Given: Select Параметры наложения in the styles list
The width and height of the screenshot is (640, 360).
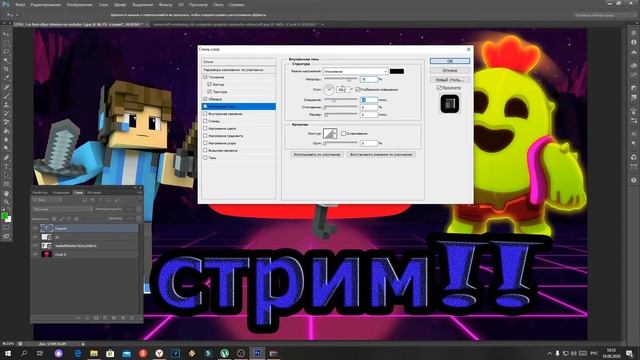Looking at the screenshot, I should (239, 70).
